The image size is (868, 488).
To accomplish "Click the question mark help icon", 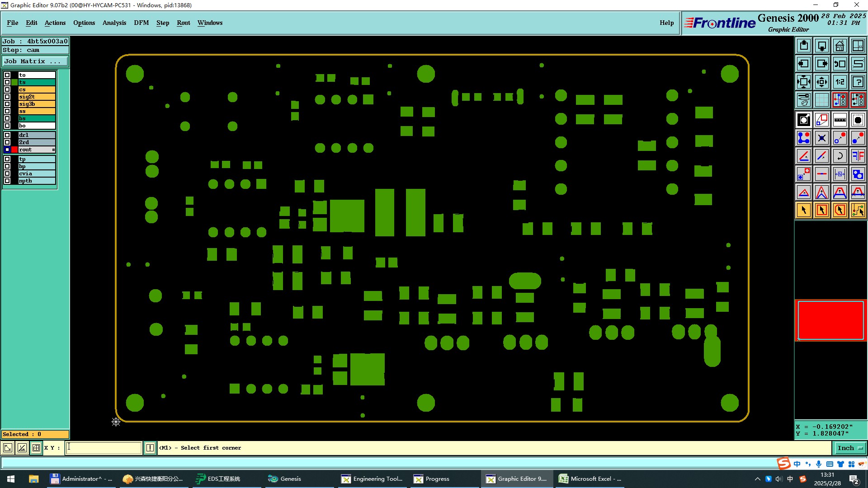I will point(858,82).
